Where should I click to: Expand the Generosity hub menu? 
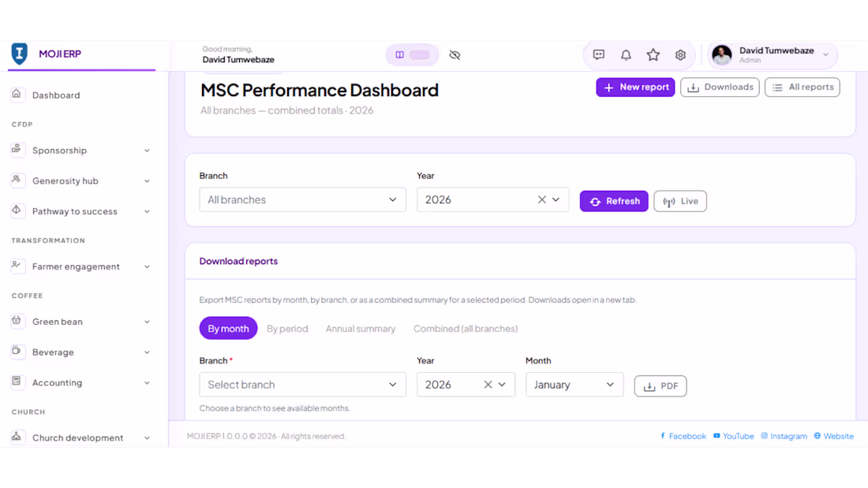(x=148, y=181)
